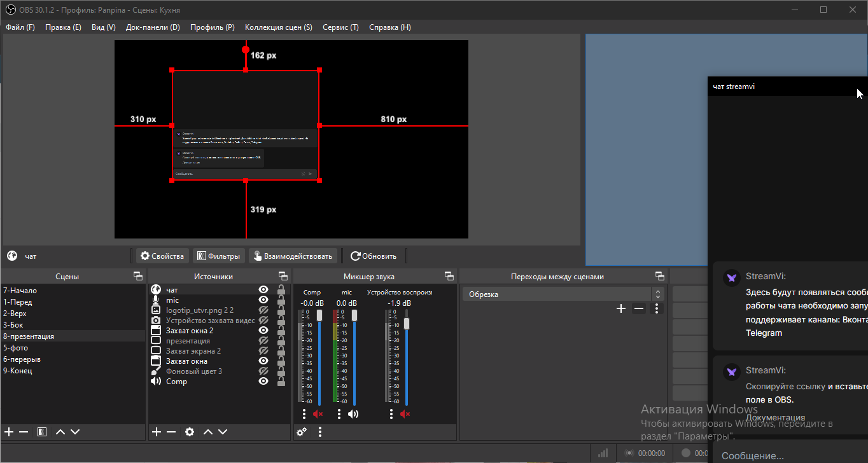Open Документация link in streamvi chat window
The height and width of the screenshot is (463, 868).
(x=775, y=418)
